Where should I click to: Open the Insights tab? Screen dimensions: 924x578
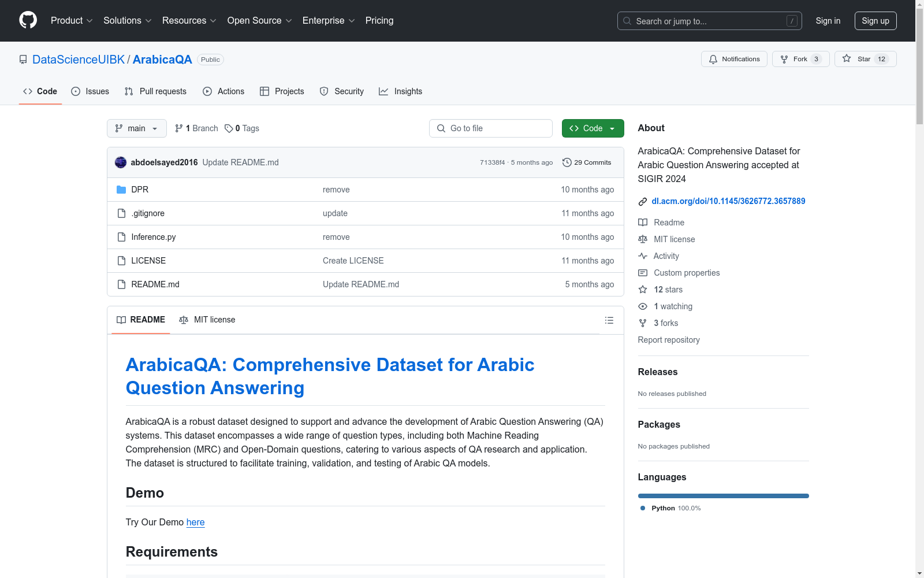click(x=401, y=91)
